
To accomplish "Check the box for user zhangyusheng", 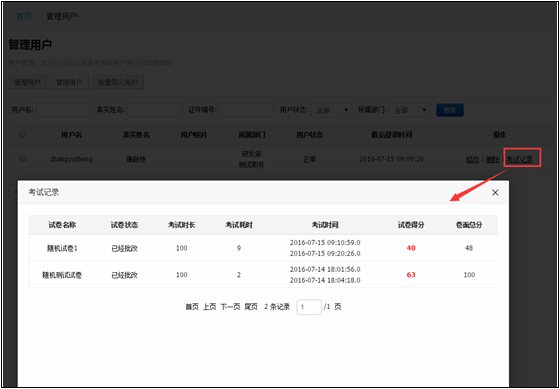I will [22, 158].
